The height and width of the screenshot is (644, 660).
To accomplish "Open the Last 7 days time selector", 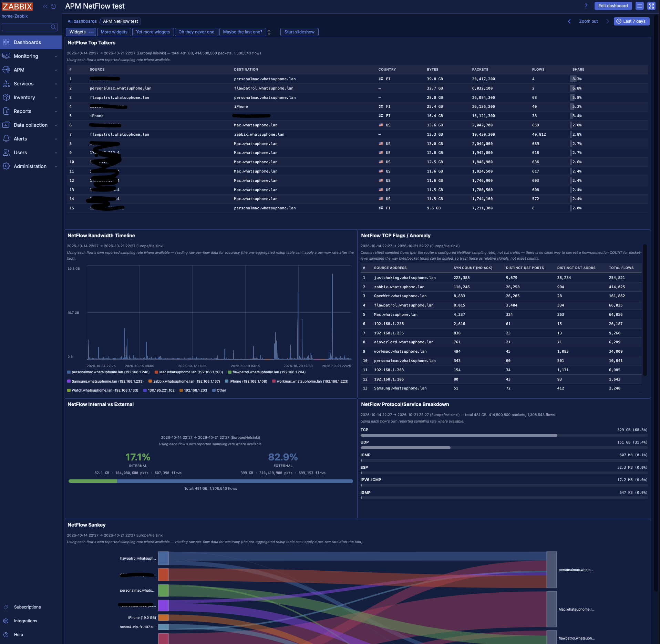I will pos(631,21).
